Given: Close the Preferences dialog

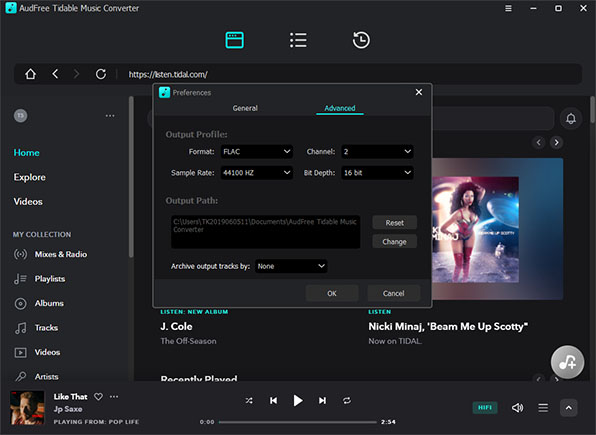Looking at the screenshot, I should [419, 92].
